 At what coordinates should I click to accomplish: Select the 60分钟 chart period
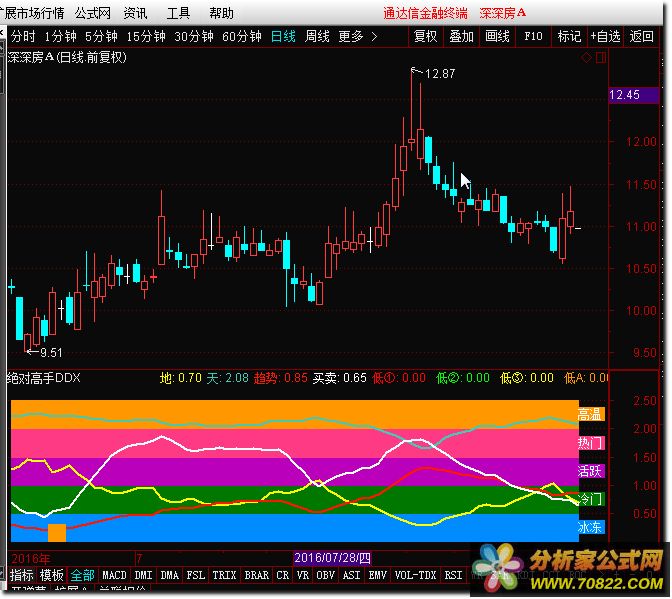coord(241,36)
